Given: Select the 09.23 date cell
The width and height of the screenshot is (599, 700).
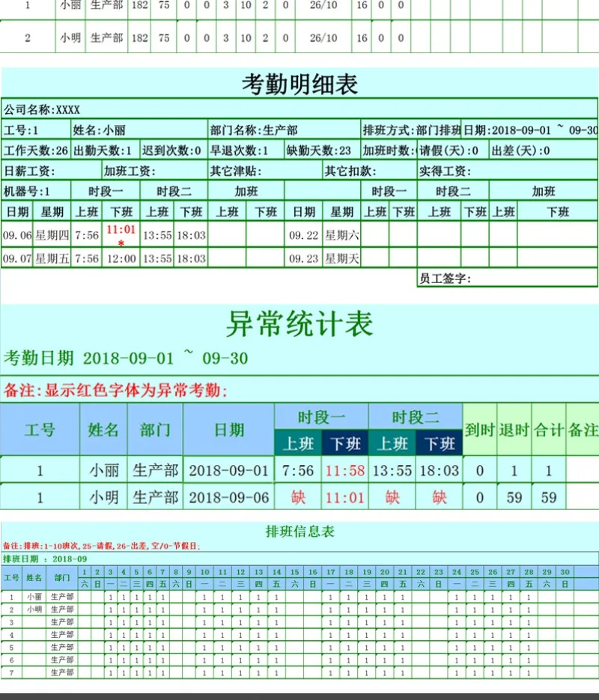Looking at the screenshot, I should (303, 258).
